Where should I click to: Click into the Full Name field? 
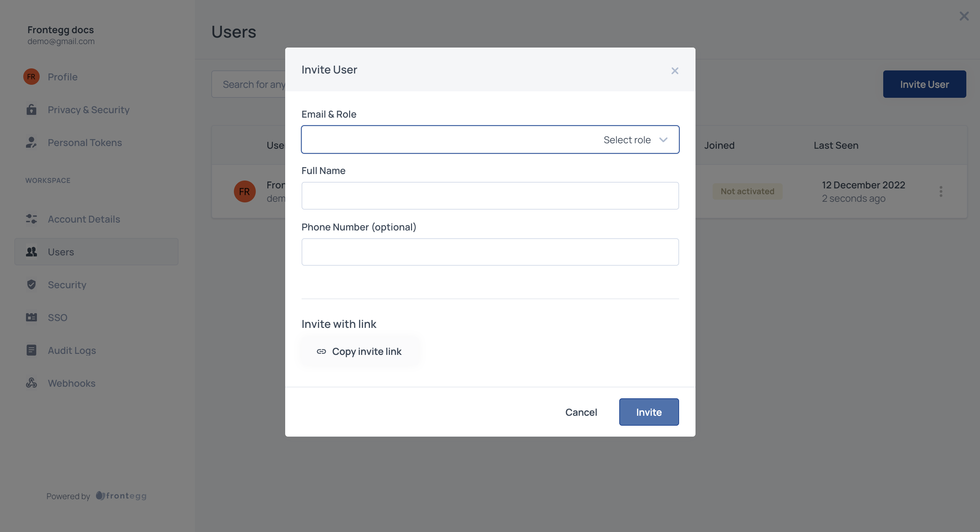coord(490,196)
